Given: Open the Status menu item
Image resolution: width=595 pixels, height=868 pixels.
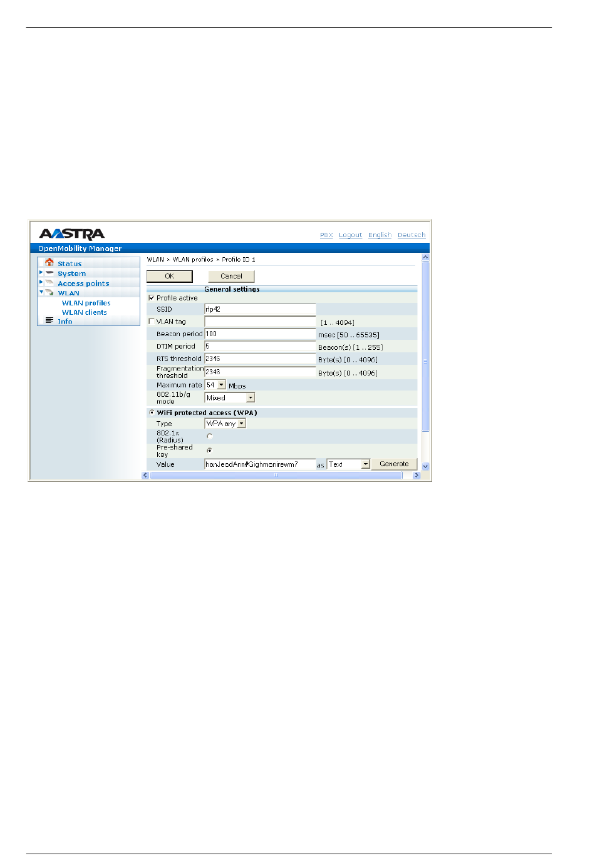Looking at the screenshot, I should tap(70, 264).
